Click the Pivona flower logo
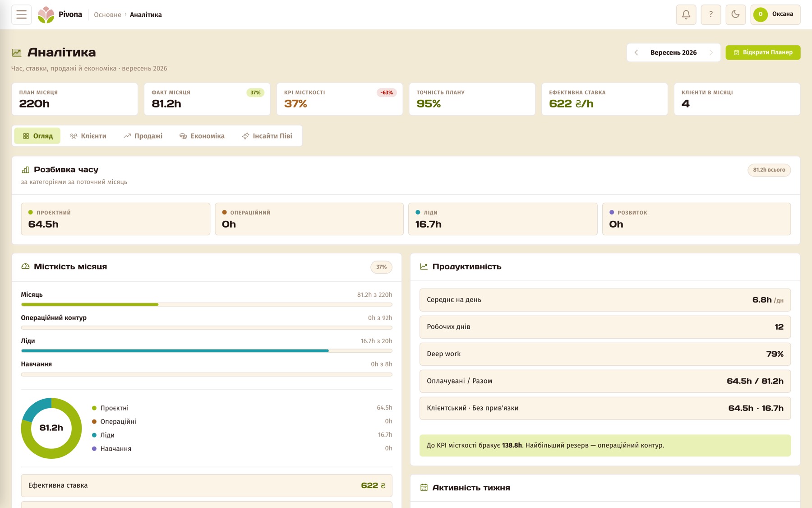This screenshot has height=508, width=812. [x=46, y=14]
